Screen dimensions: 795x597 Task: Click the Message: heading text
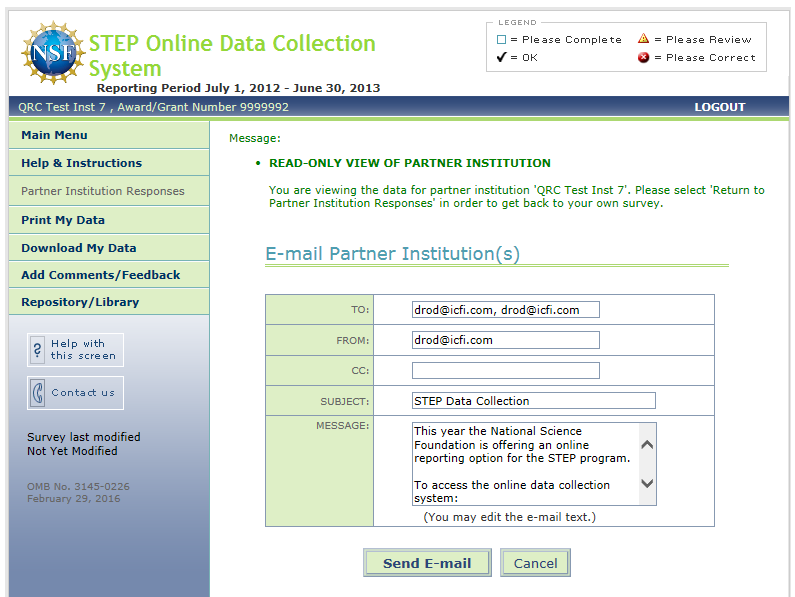tap(255, 138)
